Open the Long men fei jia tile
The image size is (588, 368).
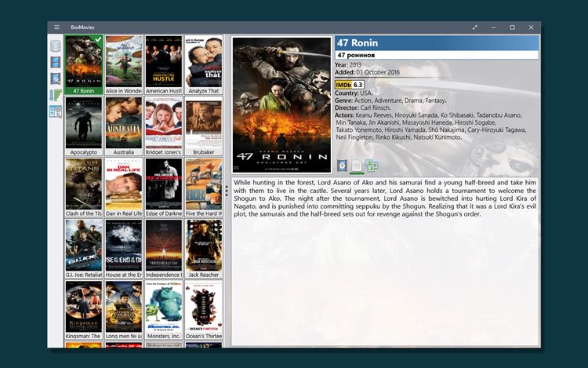pos(124,310)
